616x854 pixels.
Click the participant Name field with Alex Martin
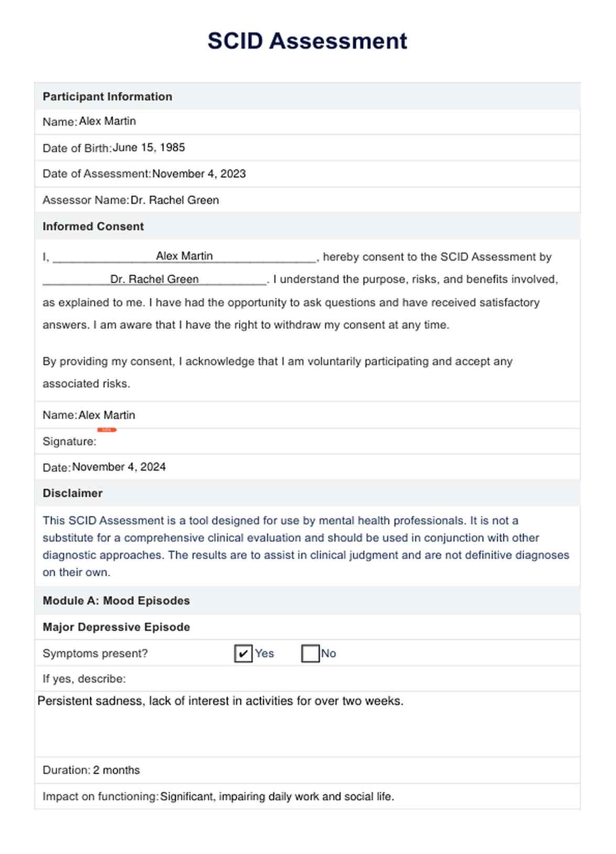point(107,122)
